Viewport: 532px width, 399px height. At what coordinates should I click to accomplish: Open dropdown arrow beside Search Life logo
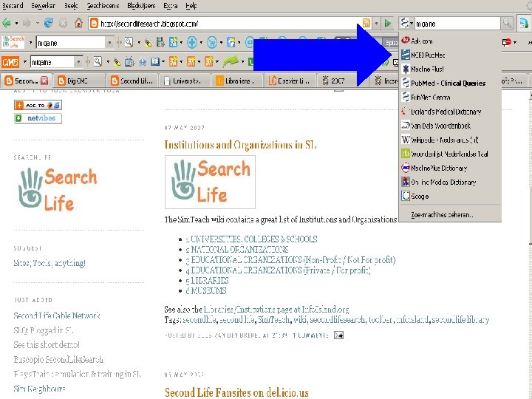pyautogui.click(x=30, y=43)
